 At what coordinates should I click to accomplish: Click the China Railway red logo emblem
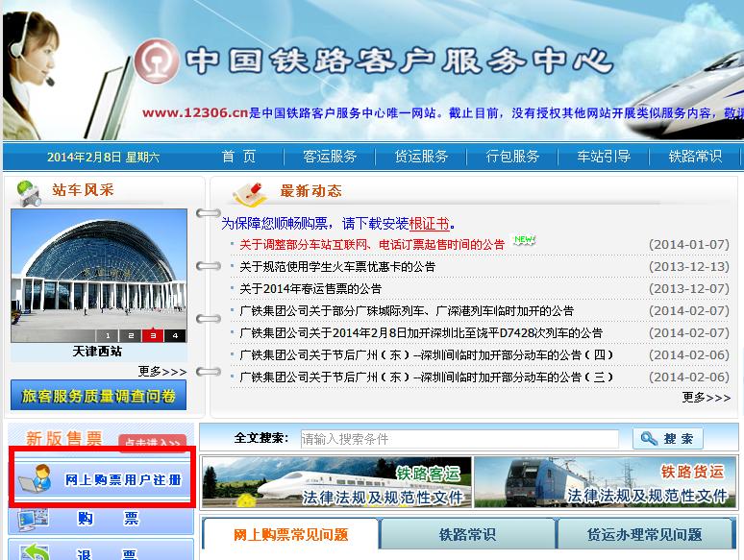point(157,61)
